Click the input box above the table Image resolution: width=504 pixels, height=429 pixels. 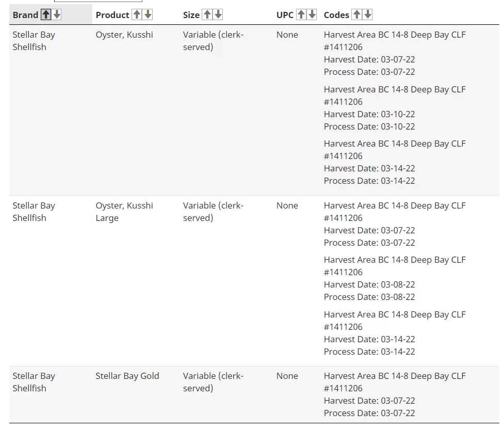[98, 1]
